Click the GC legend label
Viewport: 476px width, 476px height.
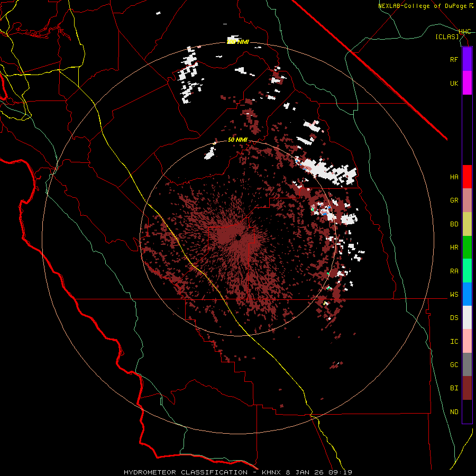(x=454, y=365)
